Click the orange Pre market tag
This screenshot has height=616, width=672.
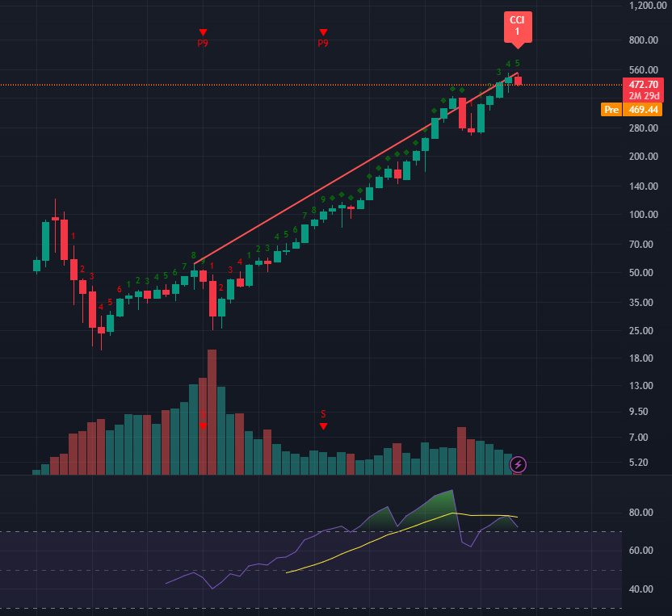click(x=611, y=110)
